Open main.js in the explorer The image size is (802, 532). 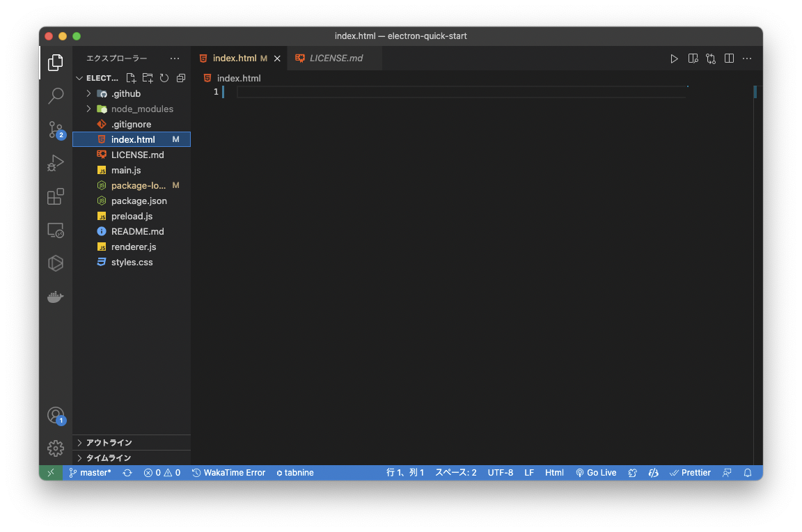point(132,171)
